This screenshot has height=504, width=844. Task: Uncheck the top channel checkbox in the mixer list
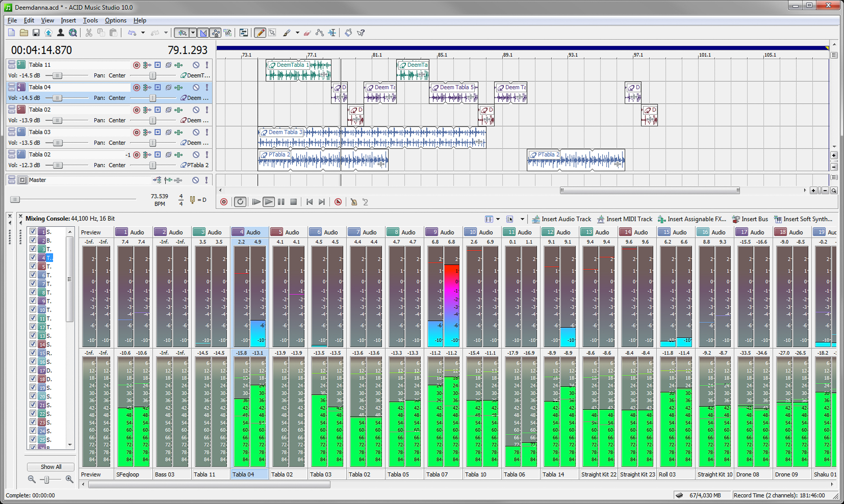pyautogui.click(x=33, y=231)
